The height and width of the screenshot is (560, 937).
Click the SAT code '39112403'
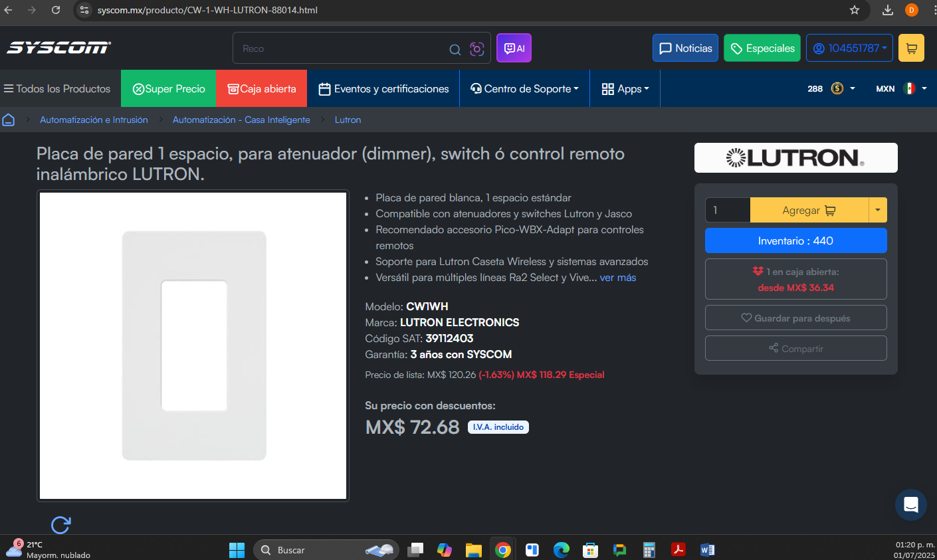point(449,338)
